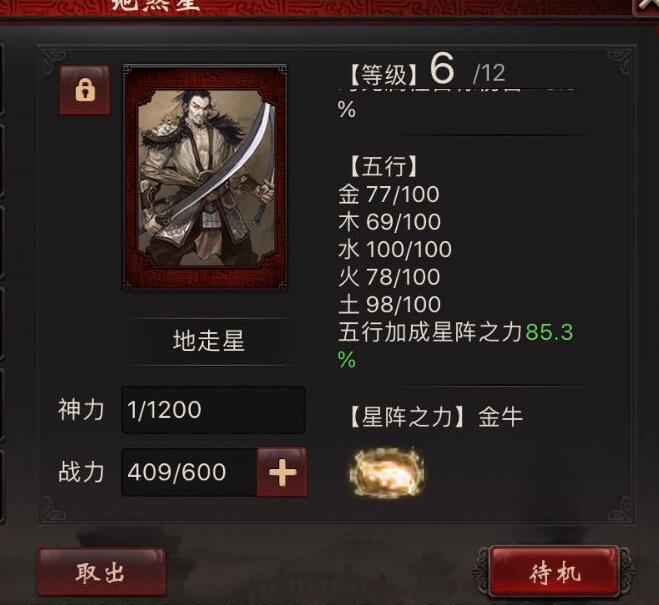The height and width of the screenshot is (605, 659).
Task: Click the 地走星 character portrait card
Action: pyautogui.click(x=206, y=177)
